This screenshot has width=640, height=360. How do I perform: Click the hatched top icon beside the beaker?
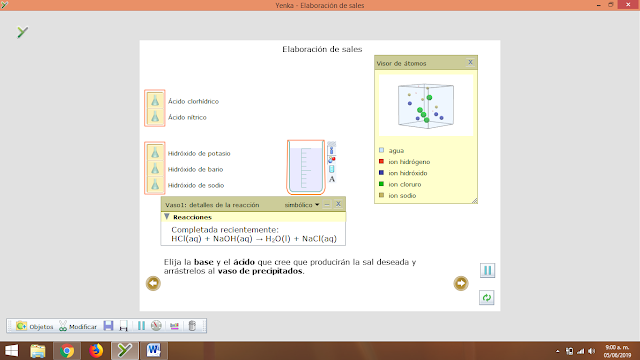tap(331, 144)
